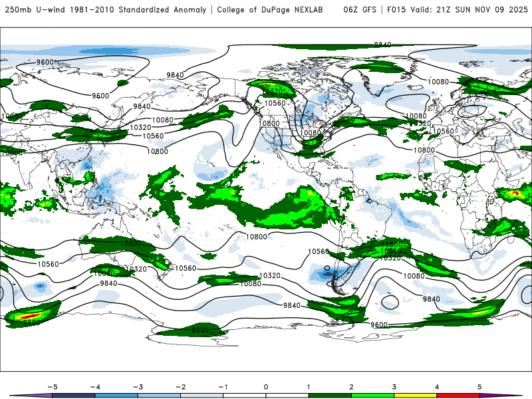
Task: Click the "F015 Valid: 21Z SUN NOV 09 2025" text
Action: (458, 9)
